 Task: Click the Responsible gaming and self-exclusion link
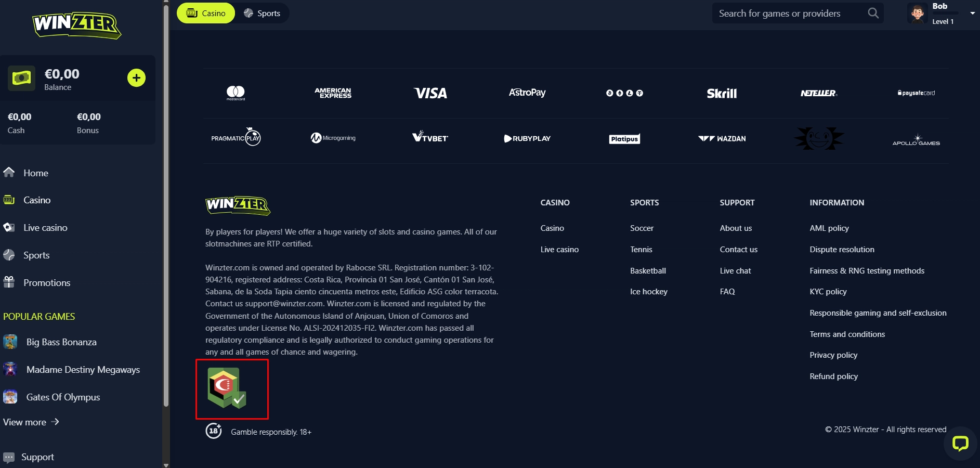[878, 313]
